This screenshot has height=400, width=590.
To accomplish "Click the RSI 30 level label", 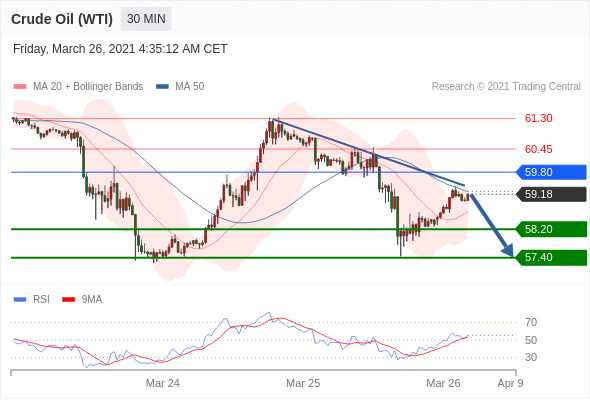I will click(531, 357).
